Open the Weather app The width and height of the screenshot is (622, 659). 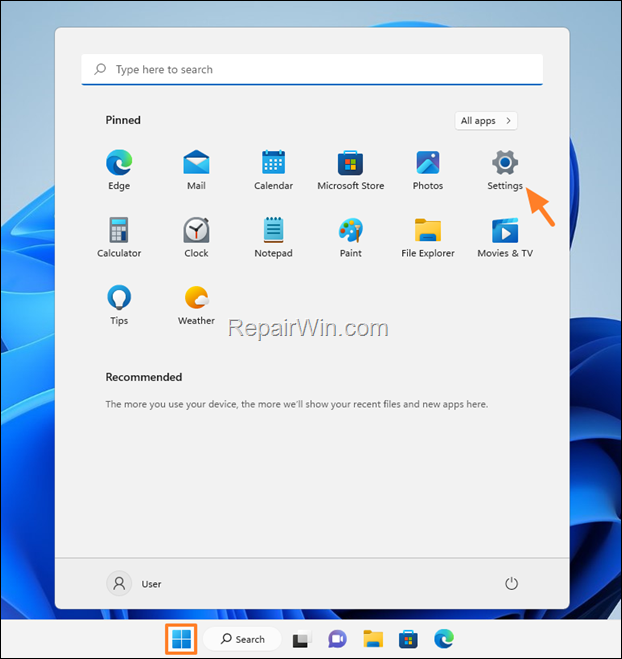point(196,305)
